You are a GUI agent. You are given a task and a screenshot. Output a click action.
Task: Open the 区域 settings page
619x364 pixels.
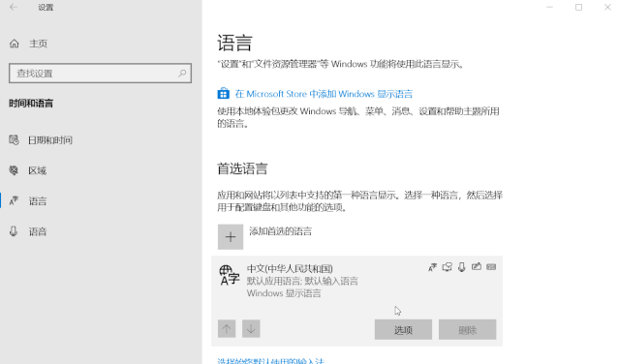[37, 170]
